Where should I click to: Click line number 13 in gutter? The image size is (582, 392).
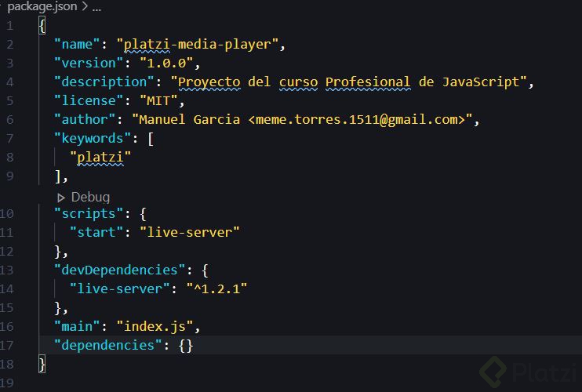pos(7,270)
